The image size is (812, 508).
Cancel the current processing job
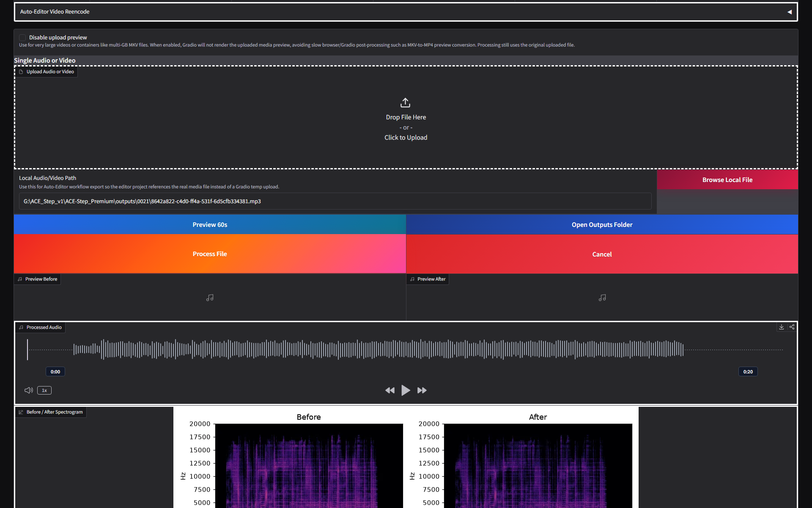(602, 254)
